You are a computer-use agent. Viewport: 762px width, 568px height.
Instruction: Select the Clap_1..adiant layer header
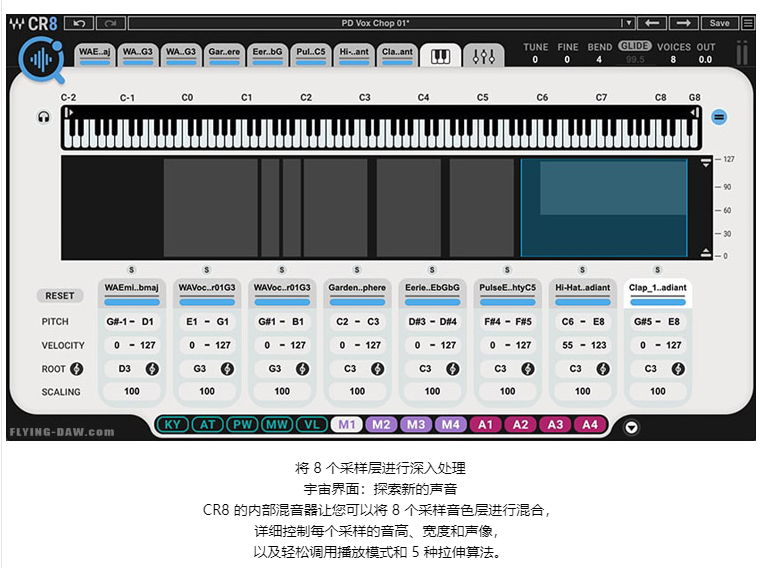point(658,293)
